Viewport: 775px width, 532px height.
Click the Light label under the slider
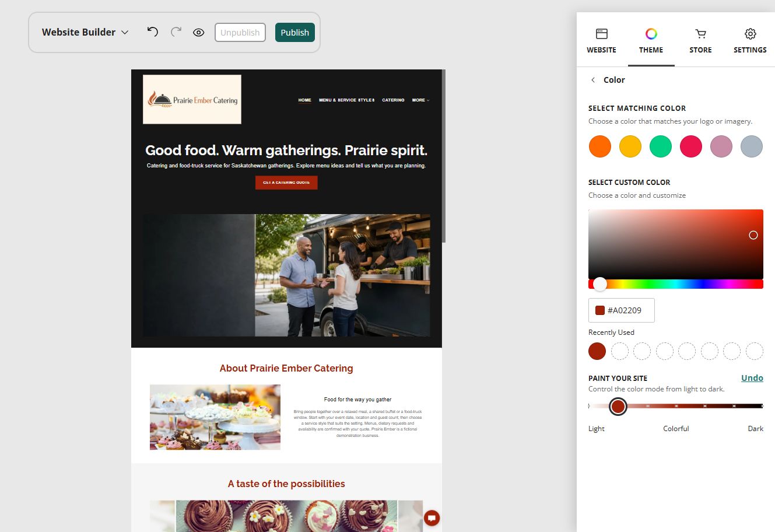597,428
